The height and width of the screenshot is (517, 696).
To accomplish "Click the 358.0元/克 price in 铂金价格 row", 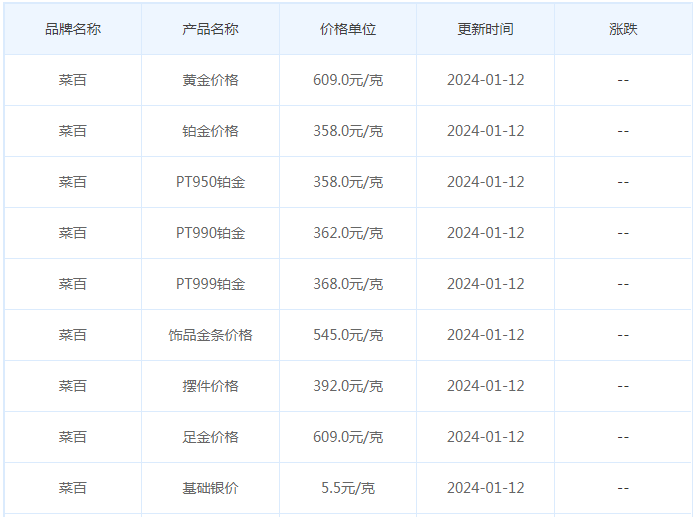I will pyautogui.click(x=348, y=131).
